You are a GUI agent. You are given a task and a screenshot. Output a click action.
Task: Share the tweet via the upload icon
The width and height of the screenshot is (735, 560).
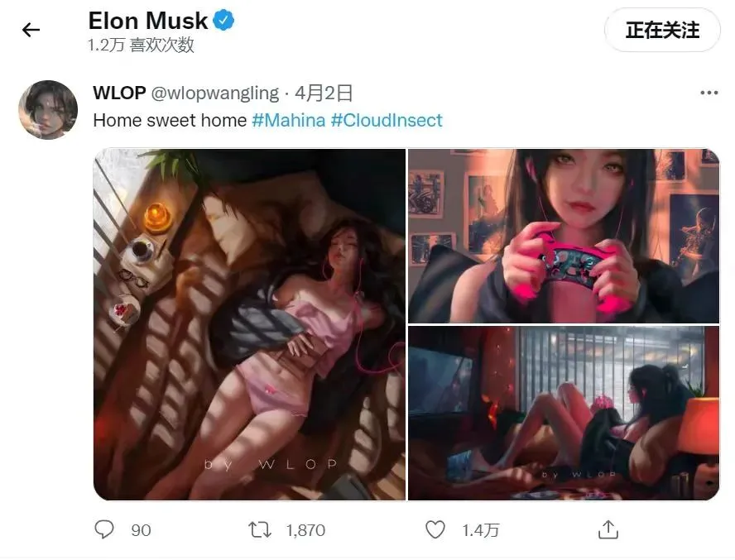(x=608, y=529)
